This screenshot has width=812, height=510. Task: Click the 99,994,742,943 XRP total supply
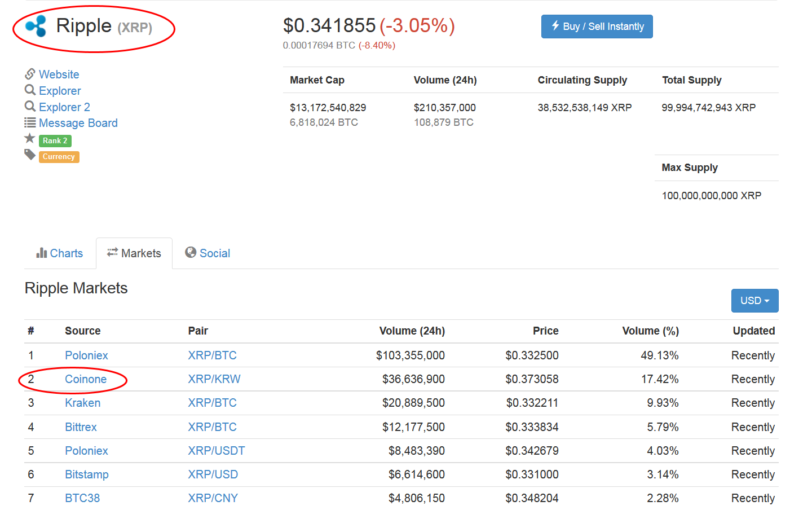click(709, 107)
